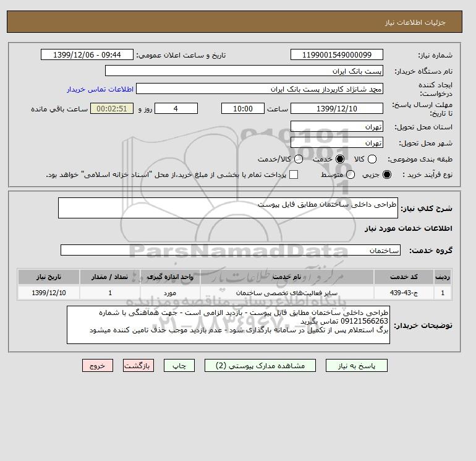The width and height of the screenshot is (476, 461).
Task: Click the request creator field مجد شانژاد
Action: tap(260, 88)
